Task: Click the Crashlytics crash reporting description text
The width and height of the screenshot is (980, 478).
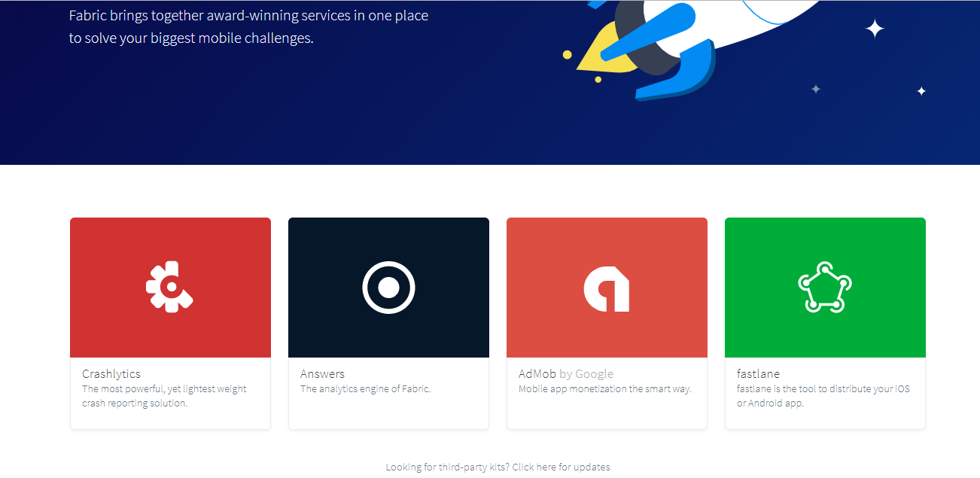Action: (x=164, y=395)
